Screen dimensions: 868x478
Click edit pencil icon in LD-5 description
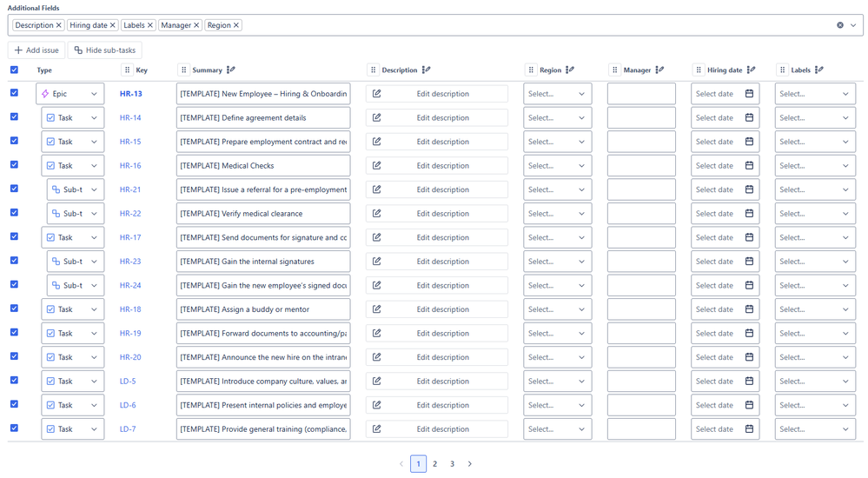(376, 381)
